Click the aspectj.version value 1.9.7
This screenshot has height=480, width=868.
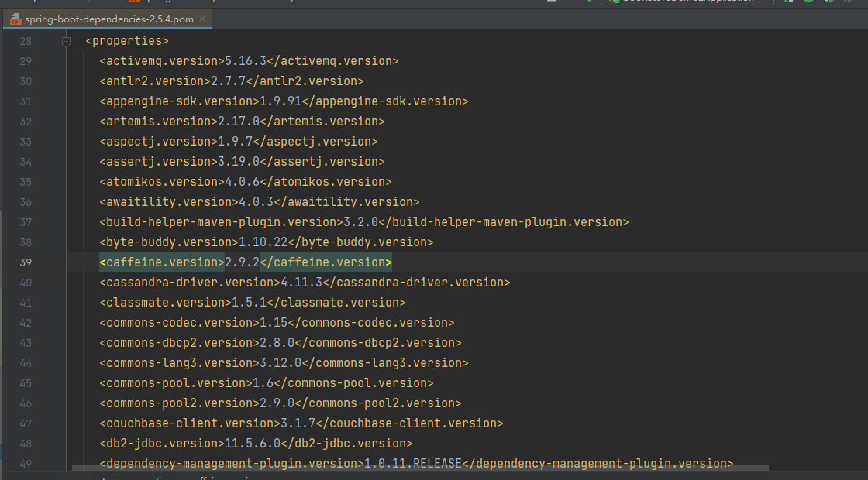[x=236, y=142]
